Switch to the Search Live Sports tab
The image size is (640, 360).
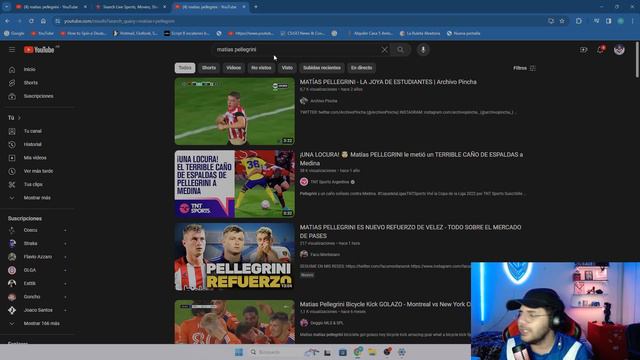tap(130, 7)
